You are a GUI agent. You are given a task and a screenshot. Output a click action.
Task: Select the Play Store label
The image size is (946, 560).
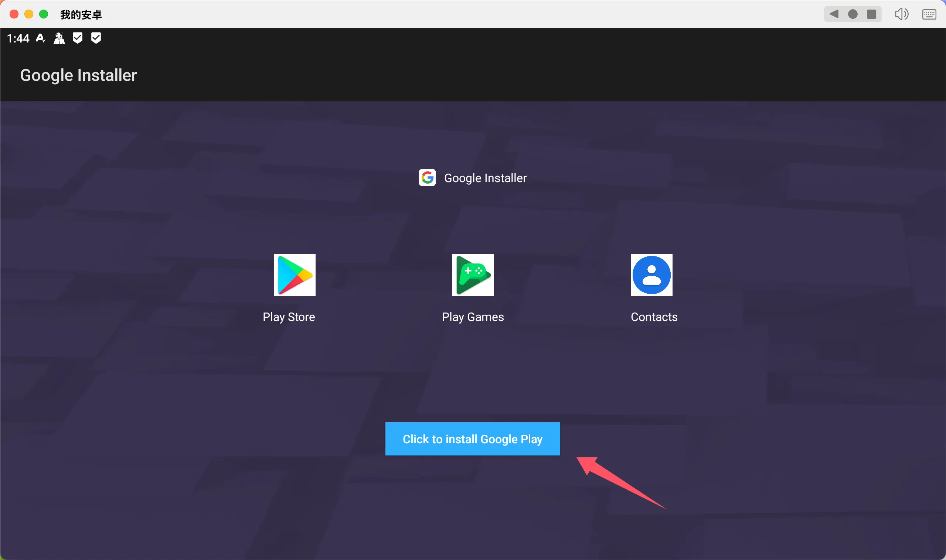coord(289,317)
